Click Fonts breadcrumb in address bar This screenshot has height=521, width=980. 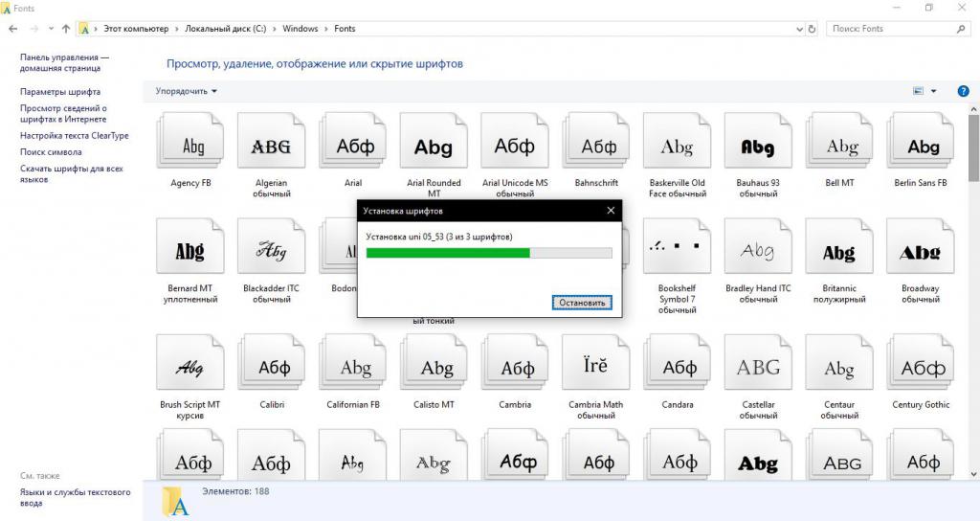point(345,29)
